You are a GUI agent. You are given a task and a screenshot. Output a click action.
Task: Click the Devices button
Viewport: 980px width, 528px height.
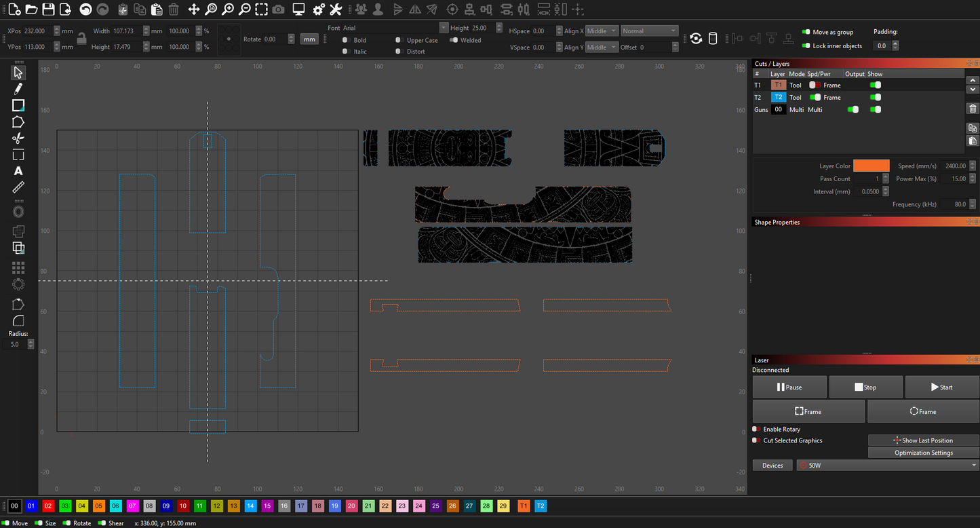tap(772, 465)
